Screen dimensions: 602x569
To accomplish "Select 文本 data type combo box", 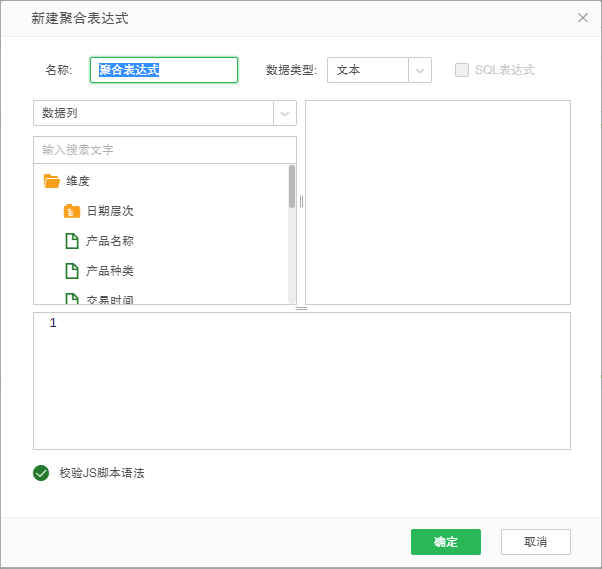I will point(367,70).
